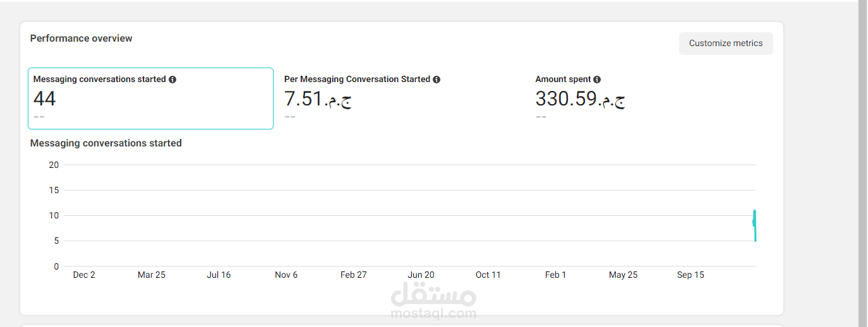Show info for Per Messaging Conversation Started

click(437, 80)
